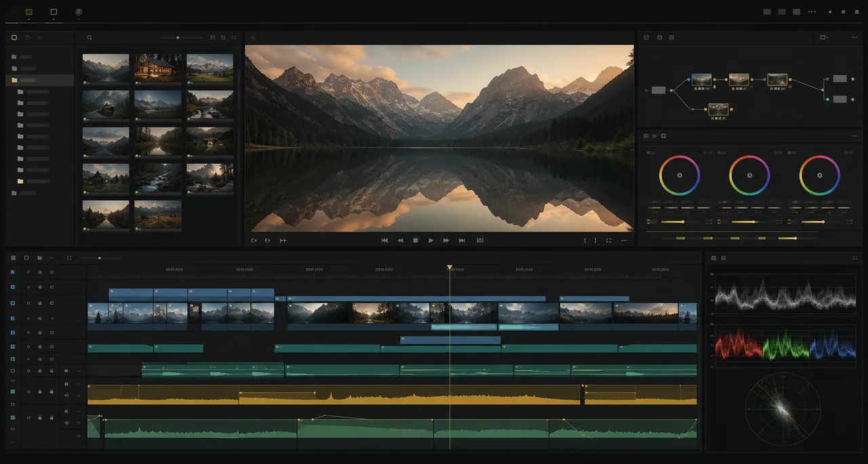
Task: Move the timeline zoom slider in the timeline toolbar
Action: (100, 258)
